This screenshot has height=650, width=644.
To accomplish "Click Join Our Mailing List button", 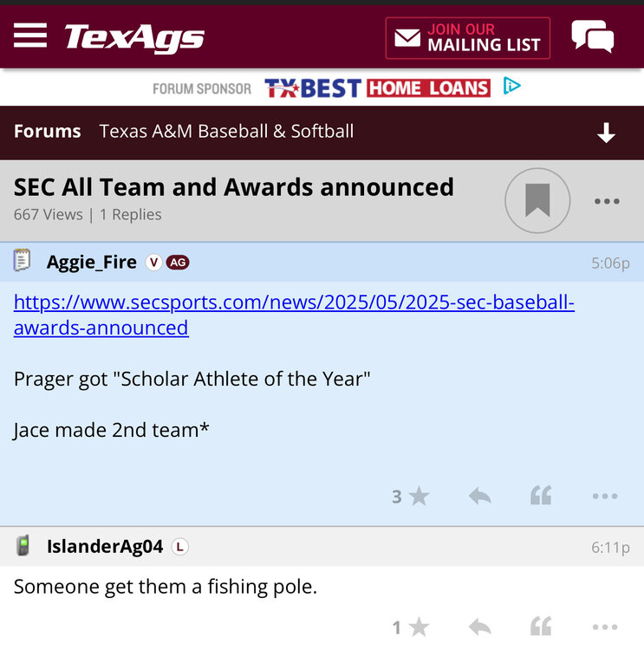I will [x=468, y=38].
